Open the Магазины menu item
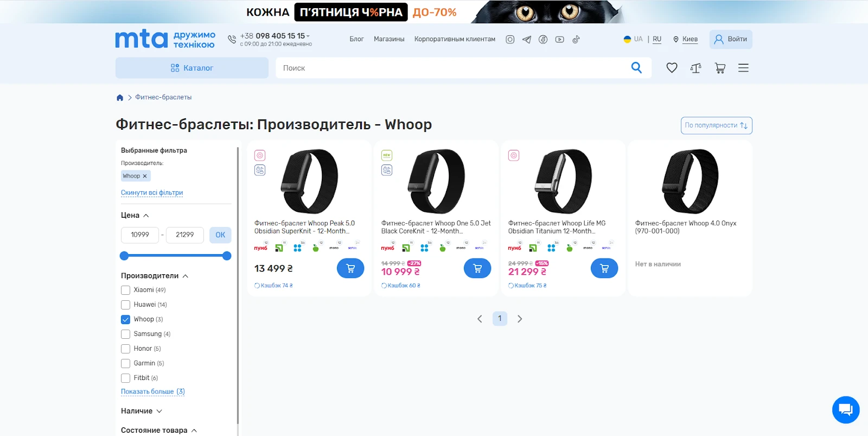This screenshot has height=436, width=868. (389, 39)
